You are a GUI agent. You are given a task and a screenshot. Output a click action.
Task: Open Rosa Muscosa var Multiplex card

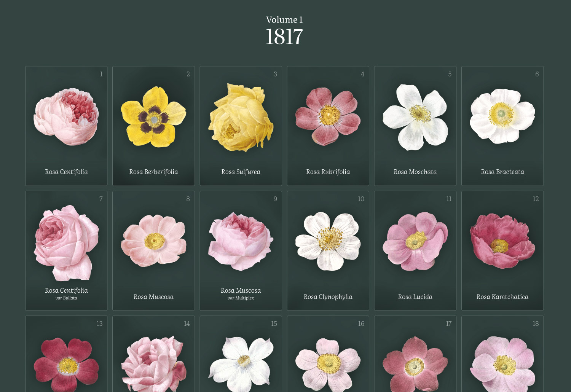point(241,251)
